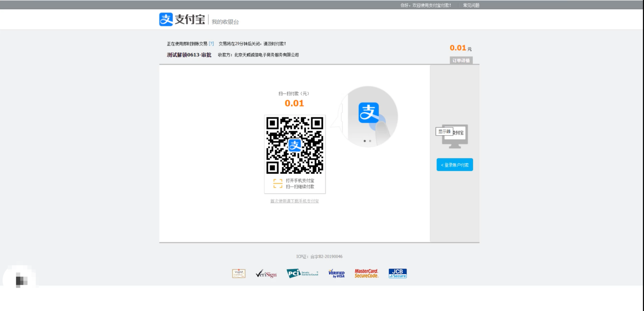The height and width of the screenshot is (311, 644).
Task: Click the VeriSign security badge
Action: 266,273
